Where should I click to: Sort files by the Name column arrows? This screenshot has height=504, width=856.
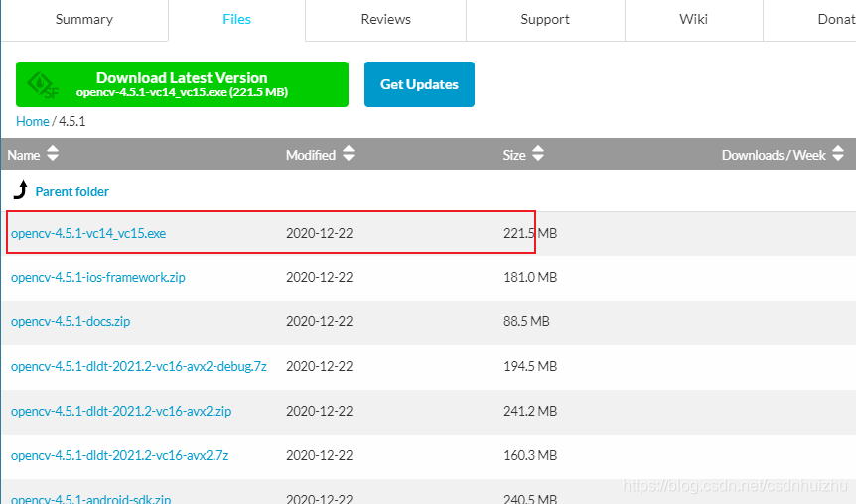[53, 153]
